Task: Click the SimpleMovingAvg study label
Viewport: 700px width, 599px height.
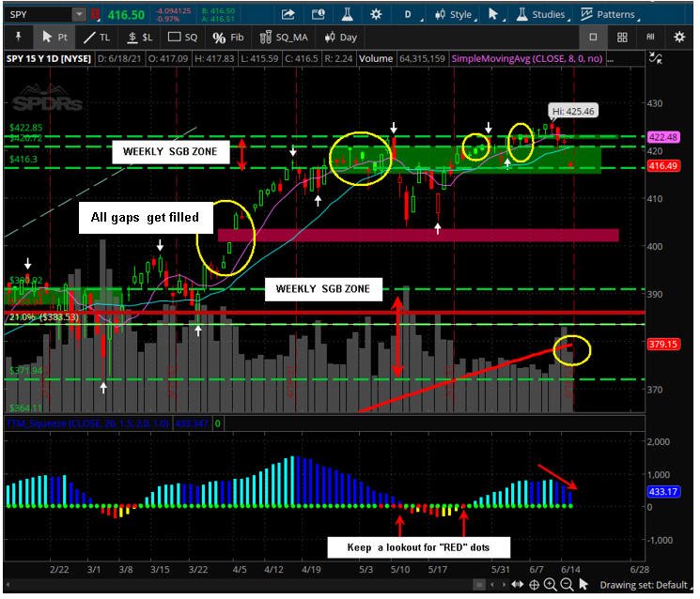Action: point(527,58)
